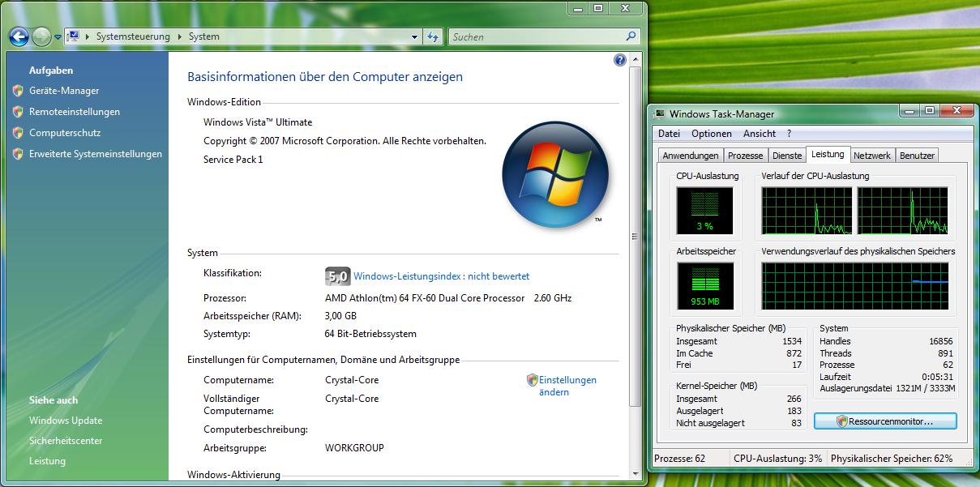
Task: Select System segment in address breadcrumb
Action: (x=204, y=36)
